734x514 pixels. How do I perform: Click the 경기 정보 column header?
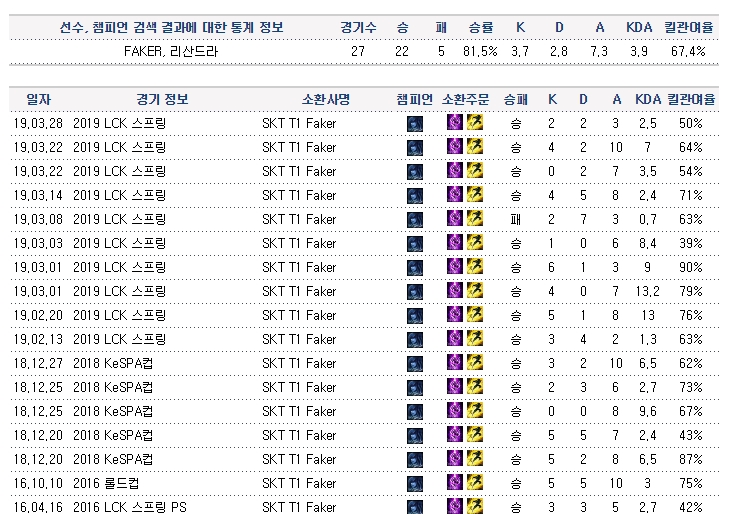[x=162, y=99]
